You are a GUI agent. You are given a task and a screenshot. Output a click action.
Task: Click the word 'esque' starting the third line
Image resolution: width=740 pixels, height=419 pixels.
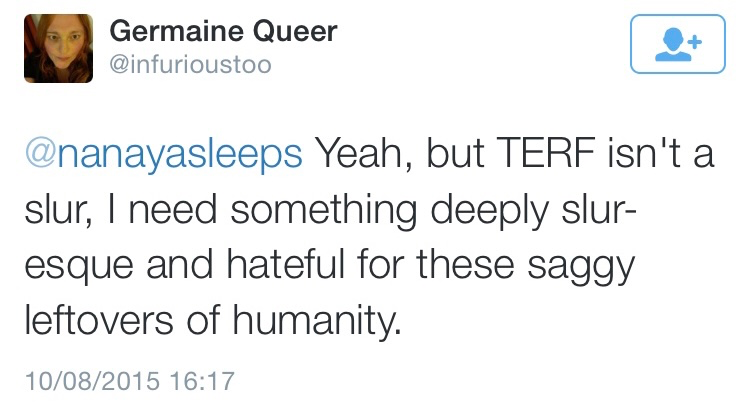coord(68,267)
